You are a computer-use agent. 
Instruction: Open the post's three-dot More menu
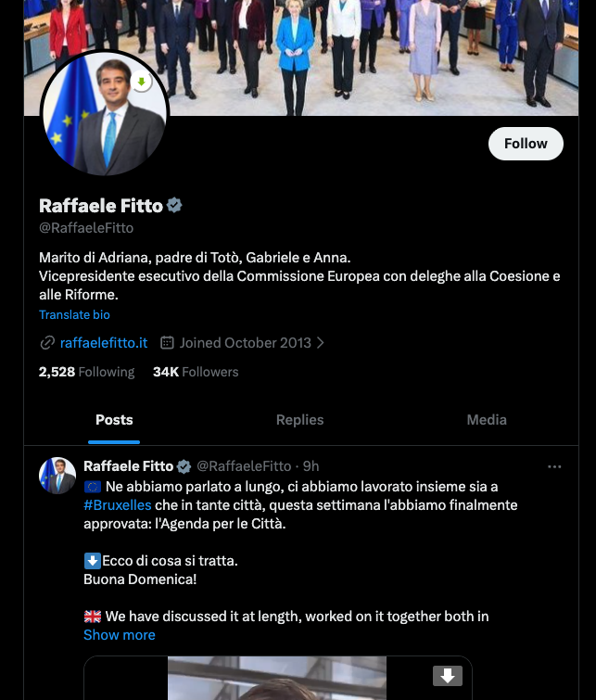click(x=554, y=466)
